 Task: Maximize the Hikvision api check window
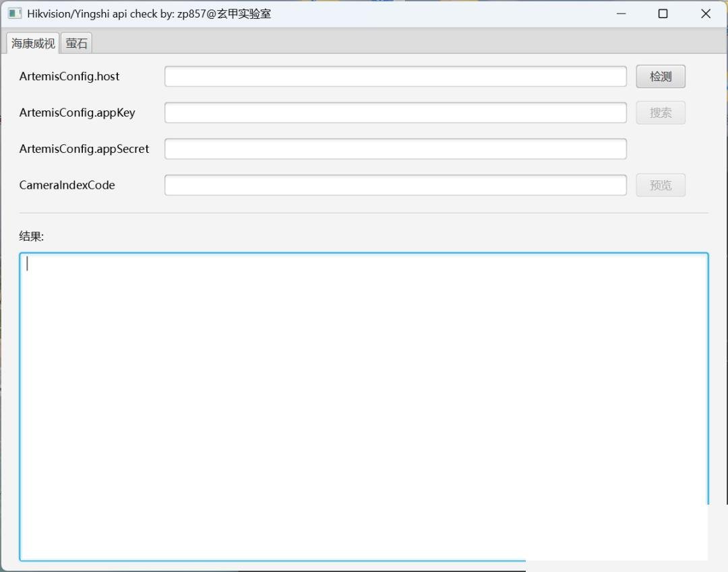tap(663, 13)
